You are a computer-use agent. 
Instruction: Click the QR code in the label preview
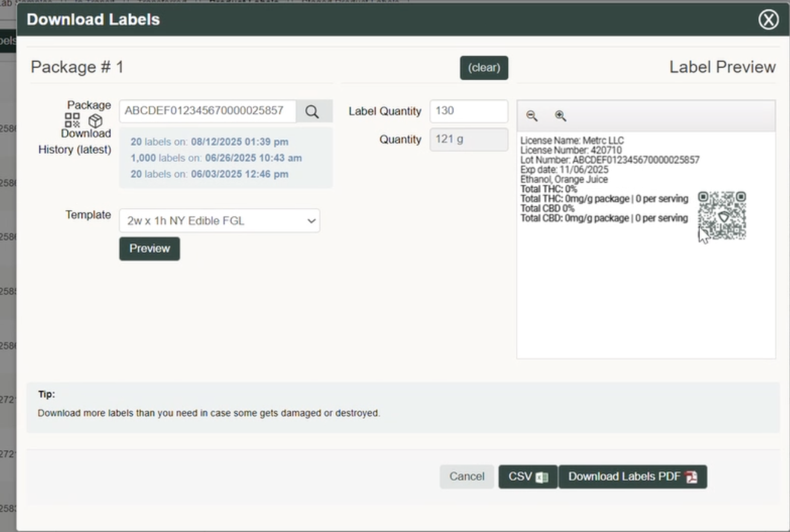pos(722,215)
